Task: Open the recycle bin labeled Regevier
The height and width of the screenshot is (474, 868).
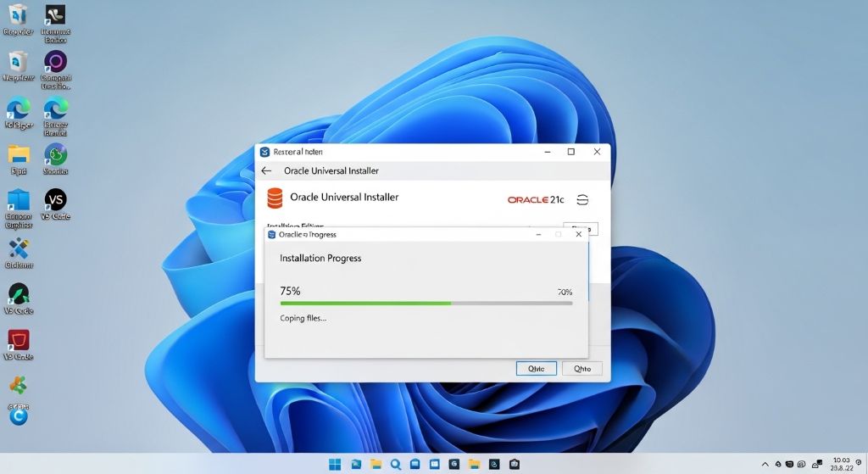Action: coord(19,15)
